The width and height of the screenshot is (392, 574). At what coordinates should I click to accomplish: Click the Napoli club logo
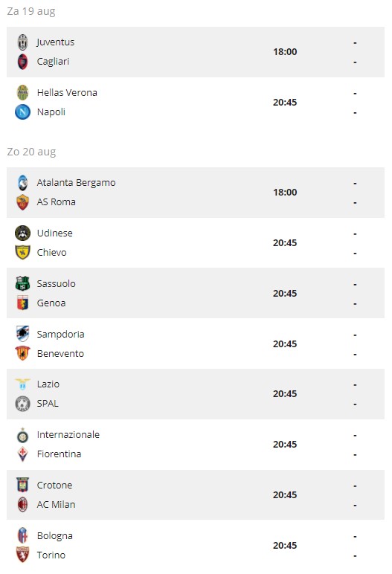tap(23, 112)
